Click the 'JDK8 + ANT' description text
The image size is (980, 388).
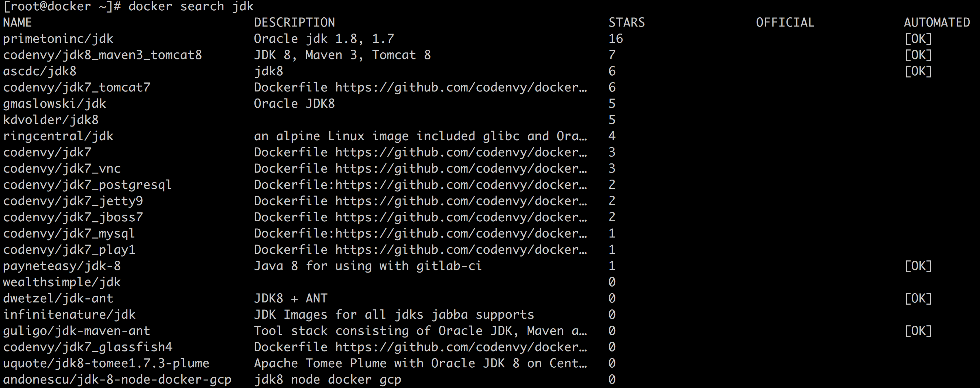tap(290, 298)
